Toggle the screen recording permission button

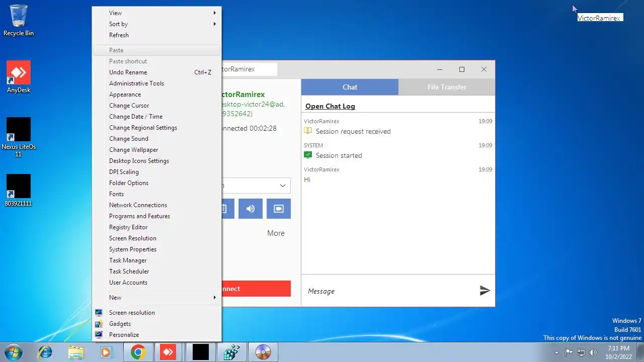(x=279, y=209)
